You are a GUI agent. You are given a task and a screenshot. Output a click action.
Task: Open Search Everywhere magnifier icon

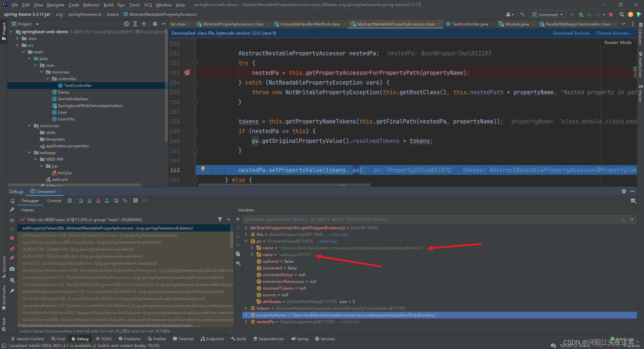coord(622,14)
